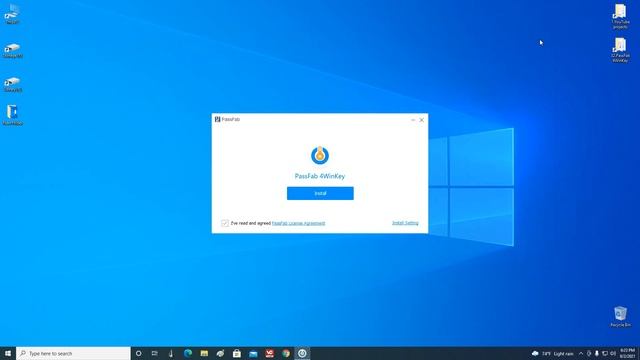Launch Microsoft Edge from the taskbar
Image resolution: width=640 pixels, height=360 pixels.
coord(188,353)
